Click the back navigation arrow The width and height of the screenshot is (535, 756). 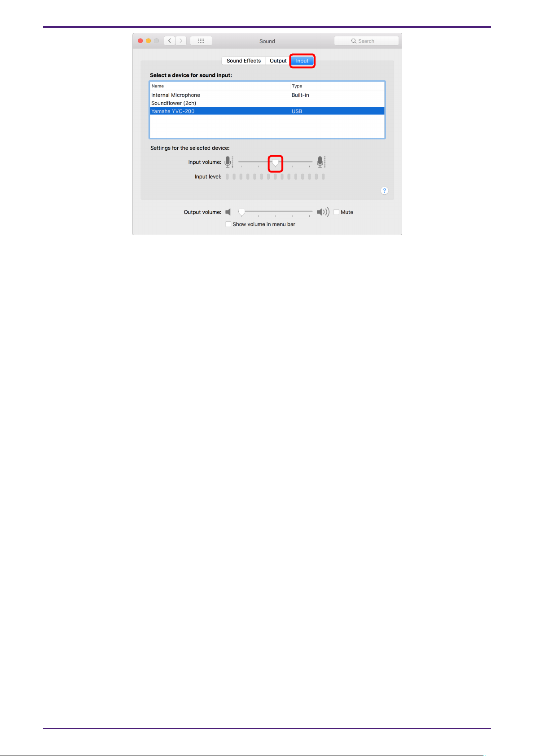point(170,41)
